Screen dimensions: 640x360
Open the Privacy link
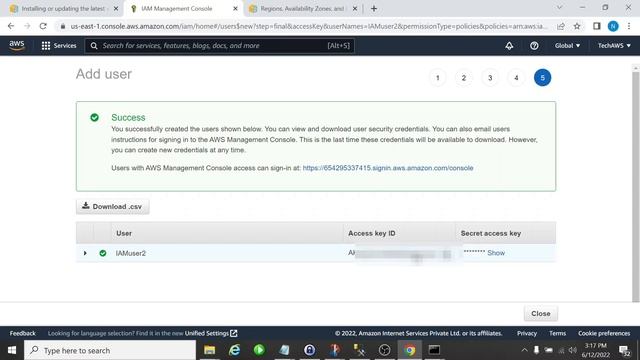(527, 333)
